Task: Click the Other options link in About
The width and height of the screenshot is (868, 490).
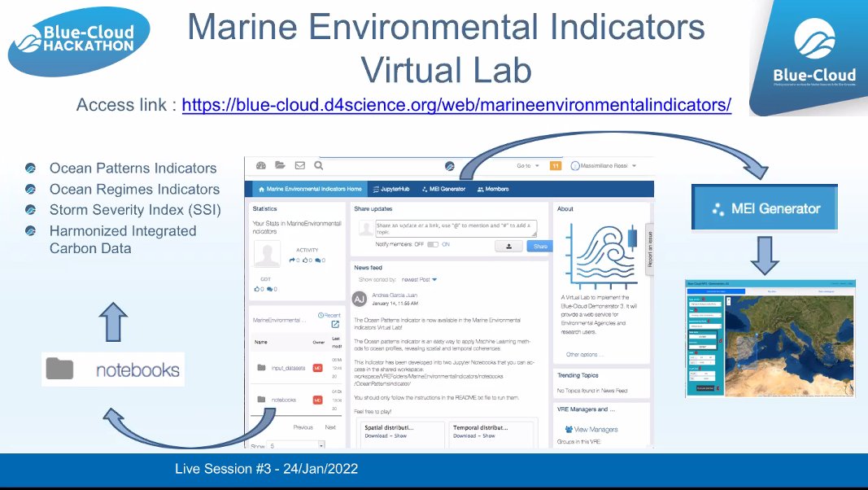Action: [x=583, y=354]
